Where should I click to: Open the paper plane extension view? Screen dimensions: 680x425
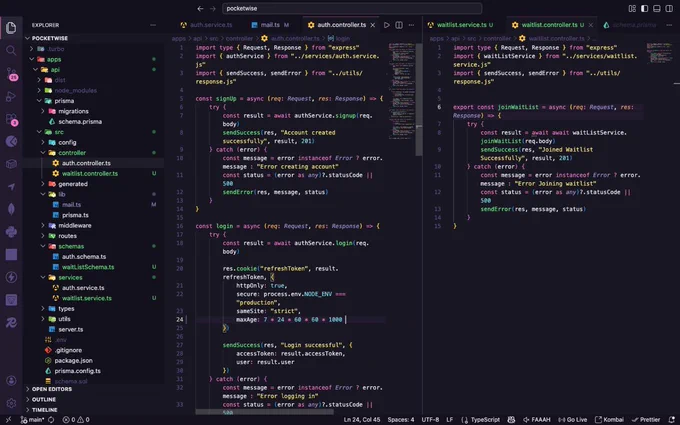(11, 186)
